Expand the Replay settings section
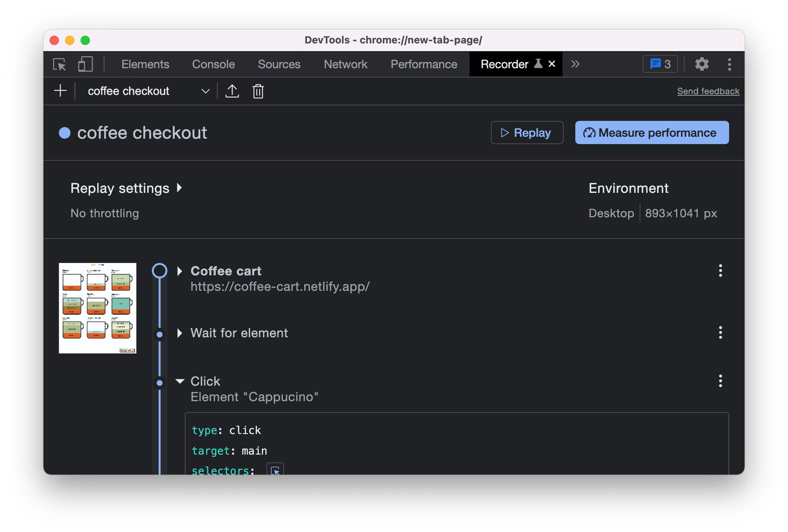The image size is (788, 532). point(127,188)
